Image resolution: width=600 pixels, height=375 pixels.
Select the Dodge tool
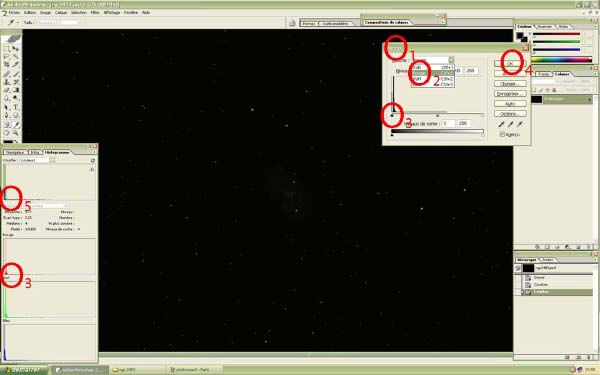pos(16,99)
